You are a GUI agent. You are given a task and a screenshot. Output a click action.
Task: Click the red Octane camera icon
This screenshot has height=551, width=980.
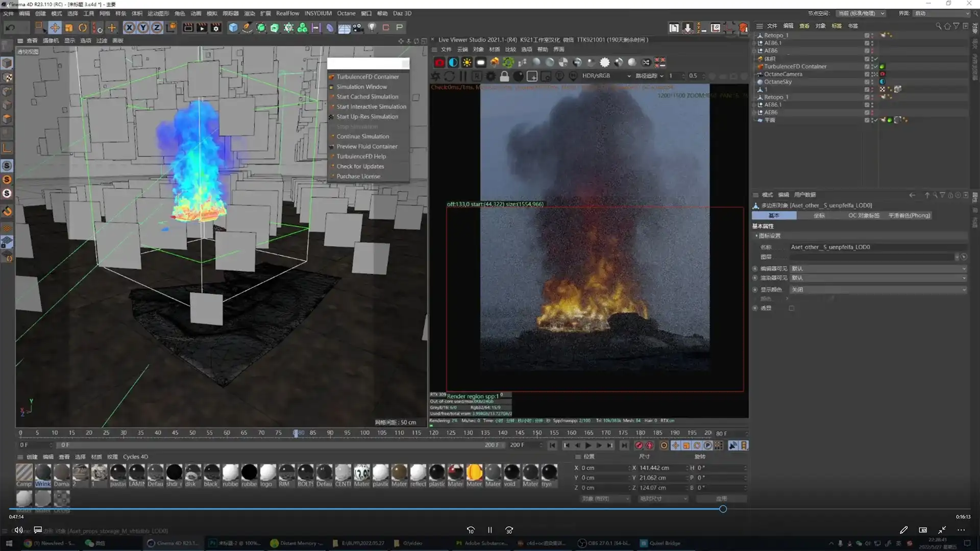[439, 62]
